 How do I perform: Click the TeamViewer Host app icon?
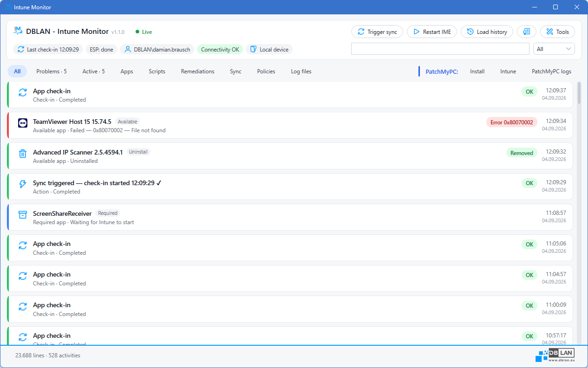[23, 123]
